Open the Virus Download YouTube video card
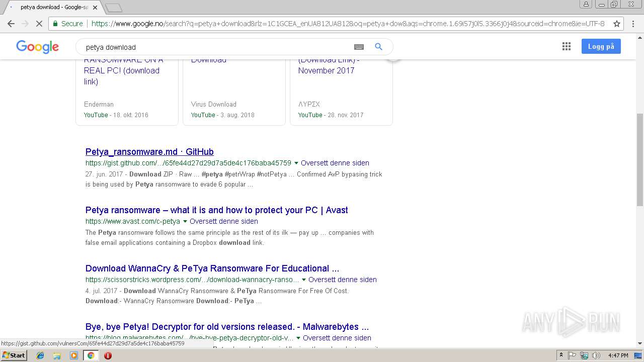Image resolution: width=644 pixels, height=362 pixels. pyautogui.click(x=234, y=92)
